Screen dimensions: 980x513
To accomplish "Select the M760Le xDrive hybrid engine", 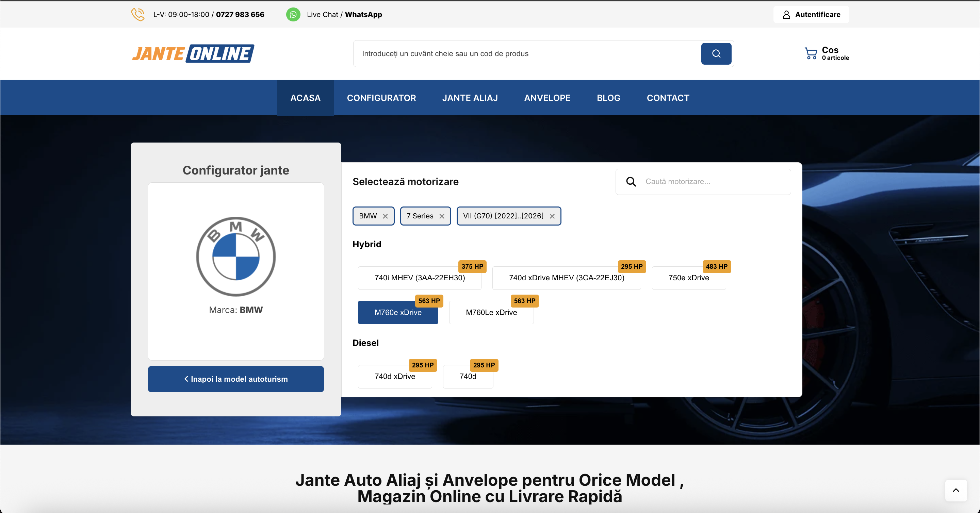I will click(491, 312).
